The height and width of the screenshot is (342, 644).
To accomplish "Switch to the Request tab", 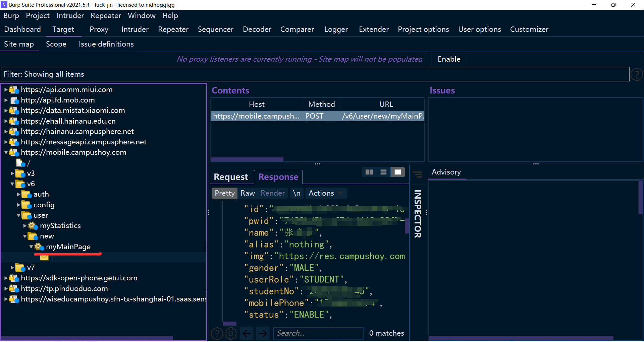I will 231,177.
